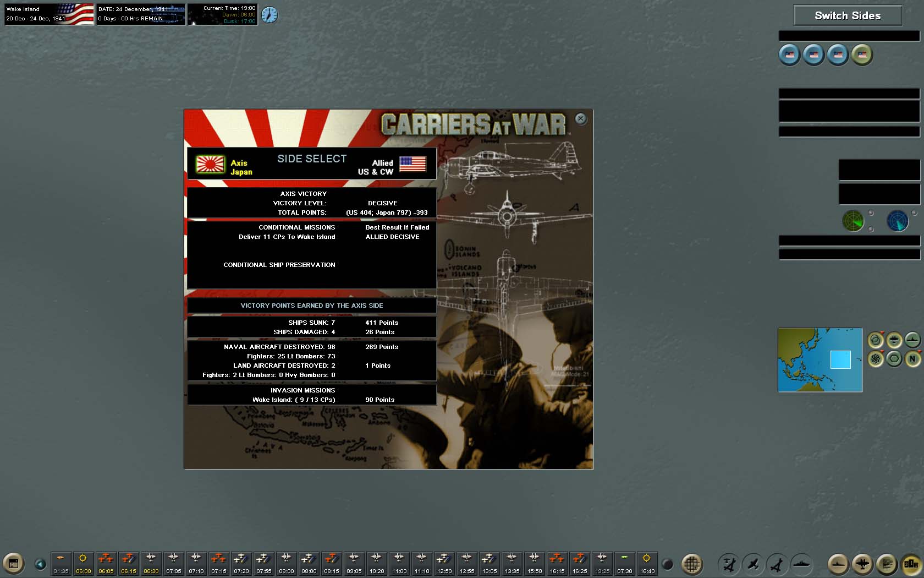Click the warship silhouette round icon
924x578 pixels.
[801, 564]
